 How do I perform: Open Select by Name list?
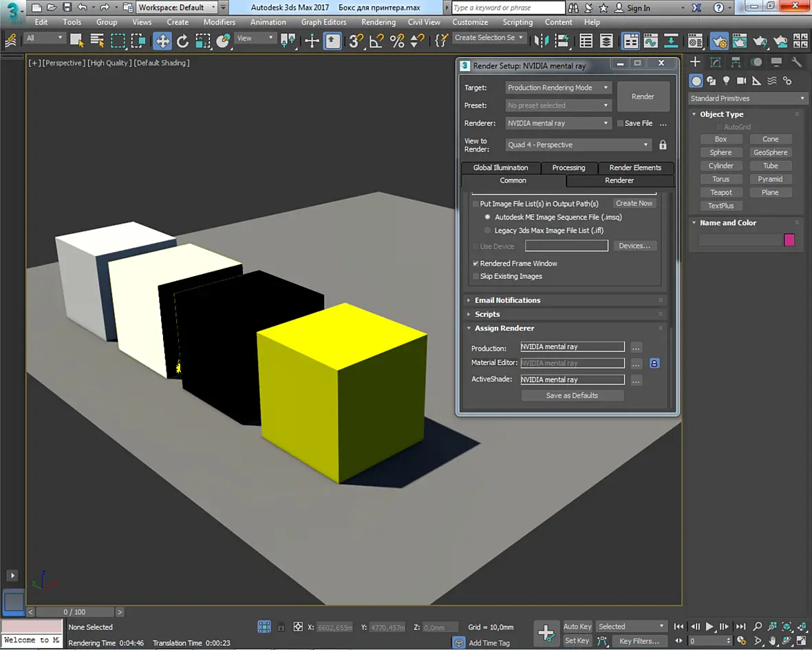97,41
